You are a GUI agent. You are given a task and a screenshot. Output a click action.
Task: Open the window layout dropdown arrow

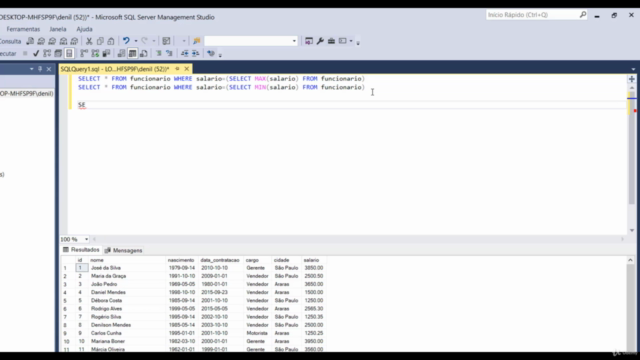[351, 41]
